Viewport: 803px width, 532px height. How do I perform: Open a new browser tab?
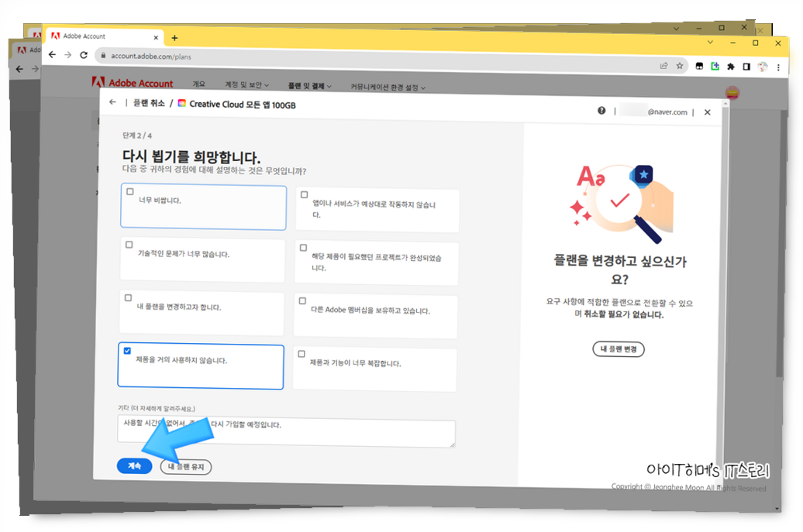pyautogui.click(x=174, y=38)
